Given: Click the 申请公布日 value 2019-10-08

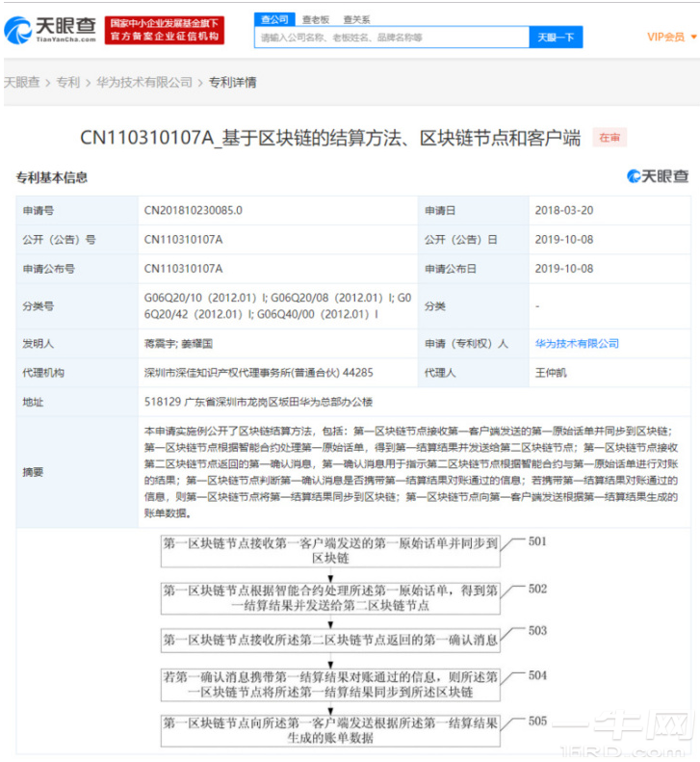Looking at the screenshot, I should [x=564, y=269].
